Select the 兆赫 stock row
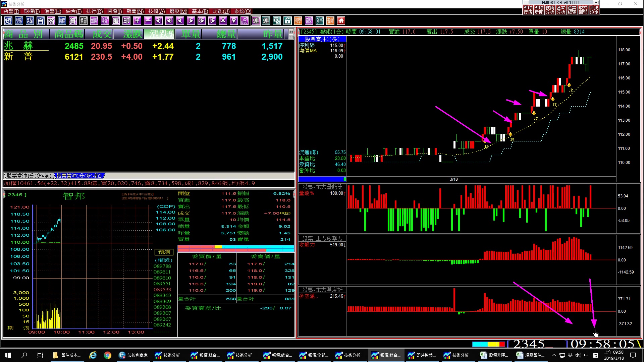 coord(149,46)
